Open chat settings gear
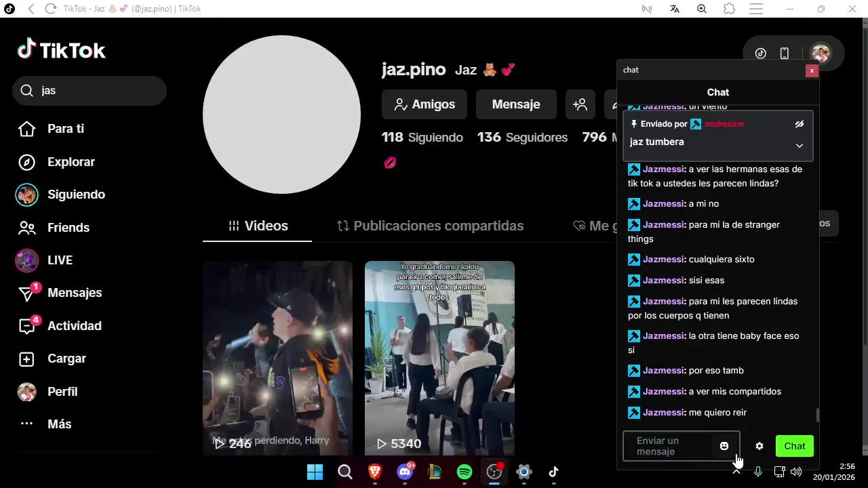868x488 pixels. 759,446
